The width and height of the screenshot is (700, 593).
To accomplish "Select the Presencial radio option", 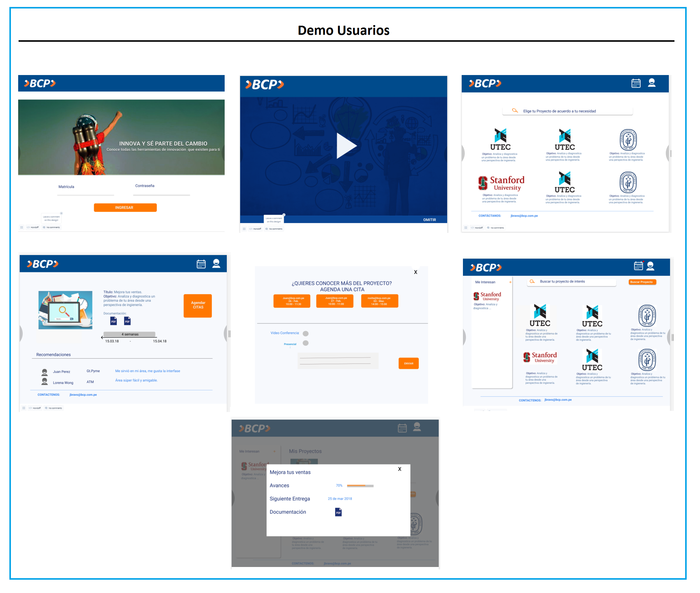I will (x=305, y=343).
